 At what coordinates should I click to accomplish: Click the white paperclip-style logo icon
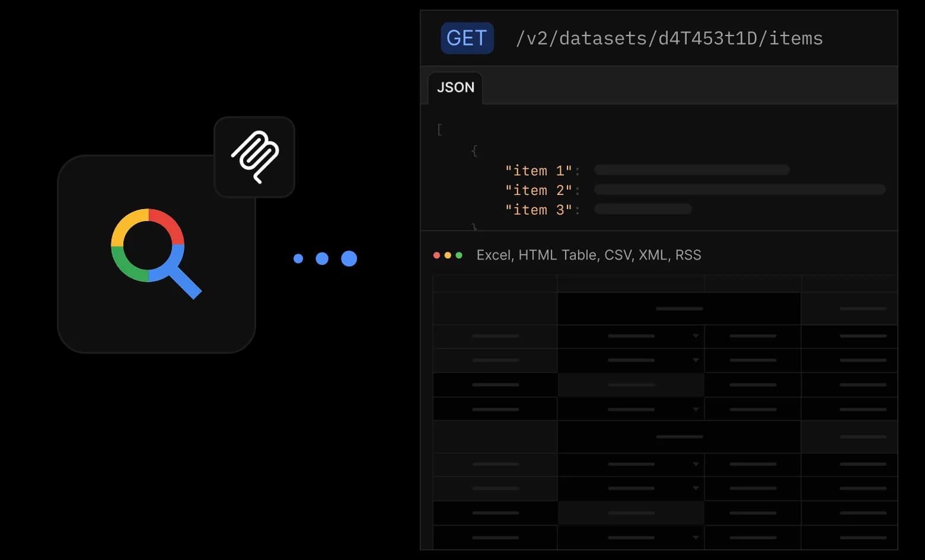click(254, 157)
